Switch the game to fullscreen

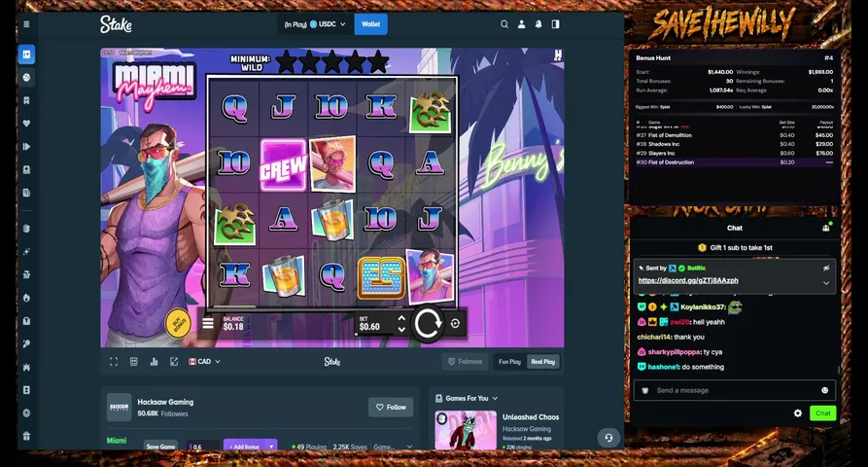tap(114, 362)
